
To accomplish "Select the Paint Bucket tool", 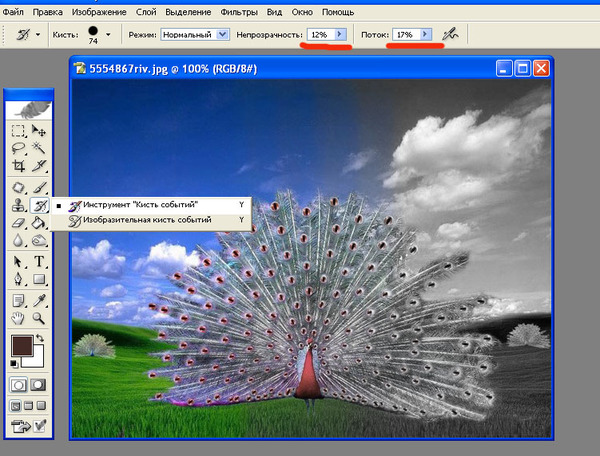I will coord(39,223).
